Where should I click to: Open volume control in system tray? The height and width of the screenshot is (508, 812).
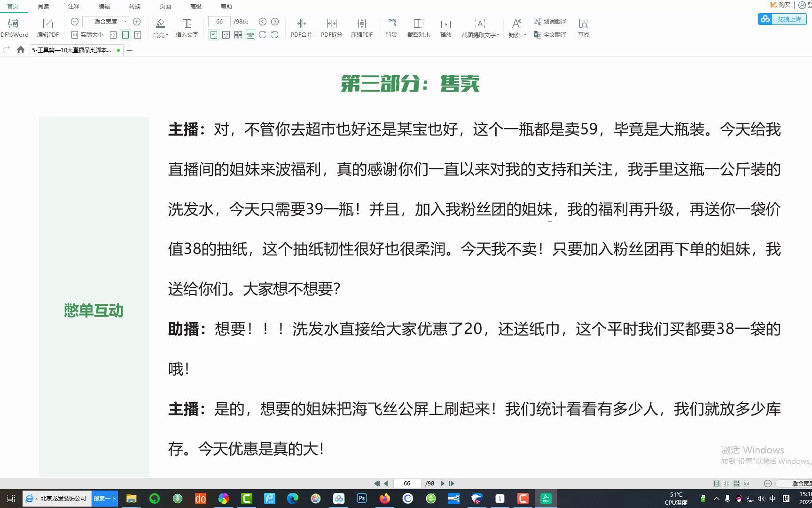coord(761,499)
